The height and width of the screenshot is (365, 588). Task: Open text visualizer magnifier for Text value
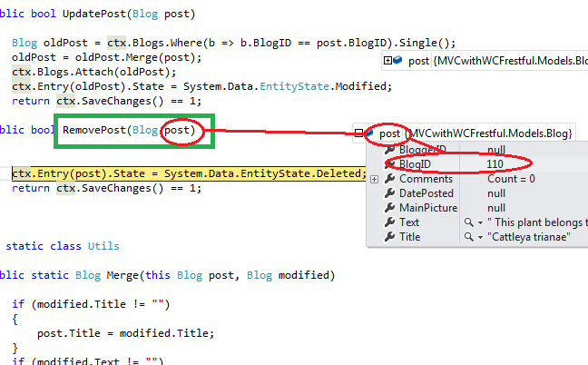(469, 222)
